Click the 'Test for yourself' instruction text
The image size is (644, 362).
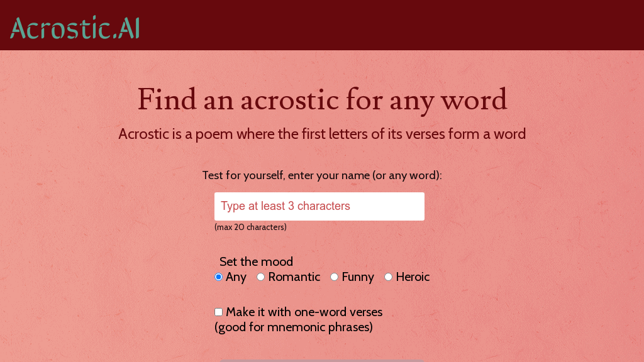click(321, 175)
